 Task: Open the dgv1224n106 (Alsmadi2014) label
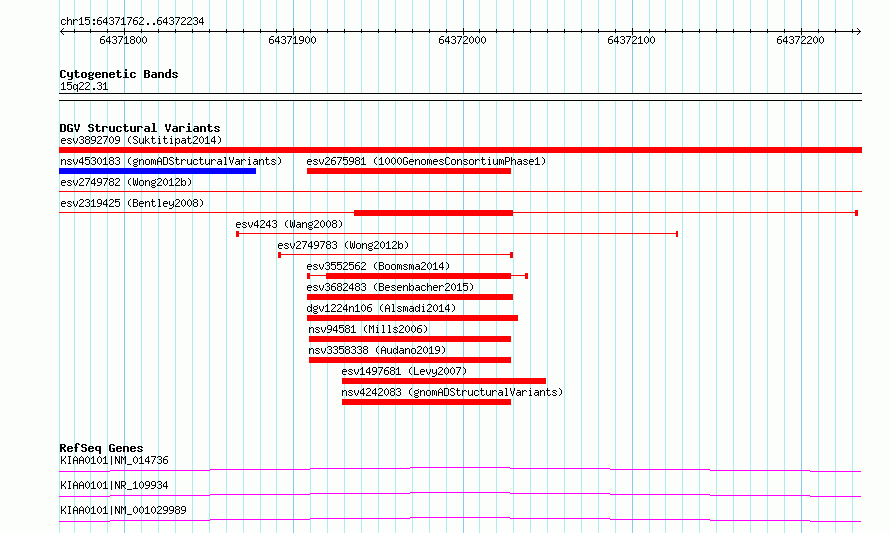click(x=381, y=308)
